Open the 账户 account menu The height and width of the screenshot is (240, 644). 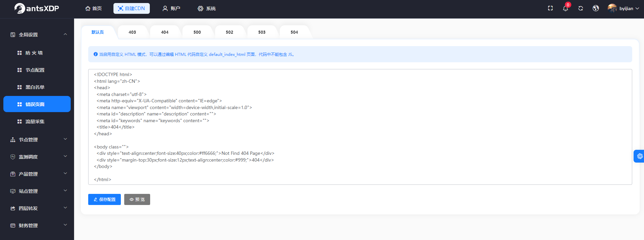(171, 8)
